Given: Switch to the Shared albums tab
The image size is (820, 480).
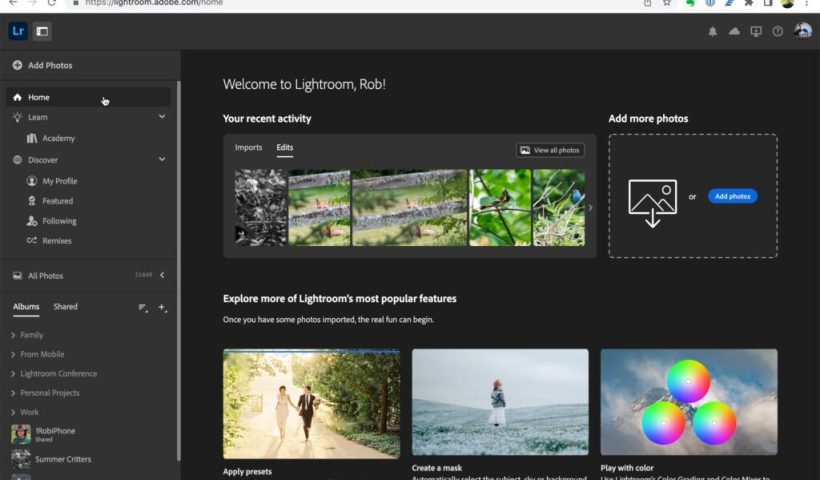Looking at the screenshot, I should click(x=65, y=307).
